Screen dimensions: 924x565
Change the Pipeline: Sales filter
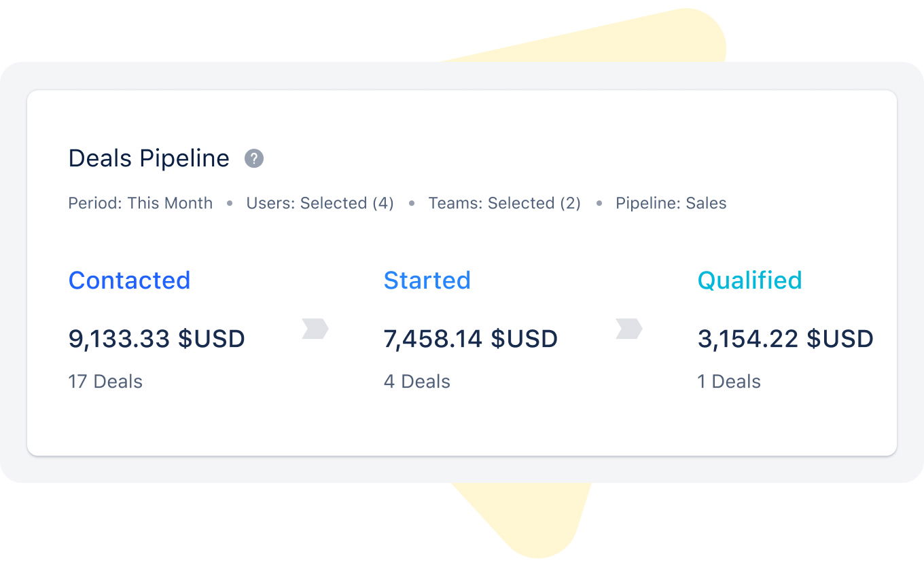[x=671, y=203]
